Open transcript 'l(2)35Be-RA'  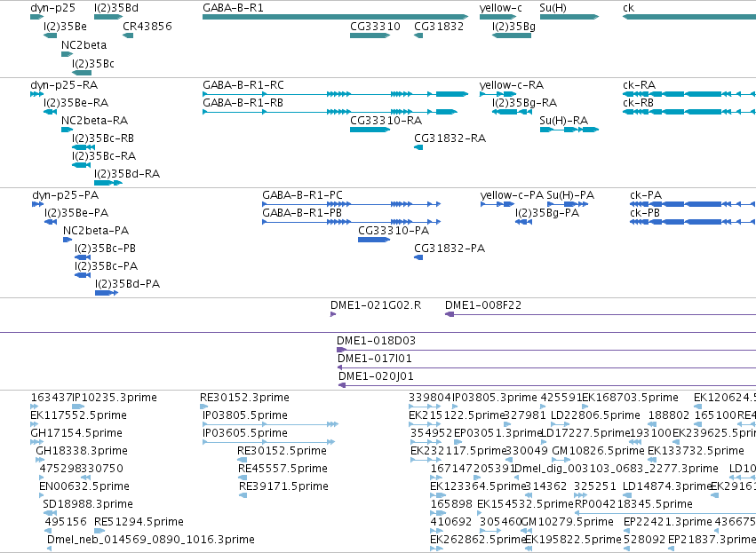tap(76, 103)
